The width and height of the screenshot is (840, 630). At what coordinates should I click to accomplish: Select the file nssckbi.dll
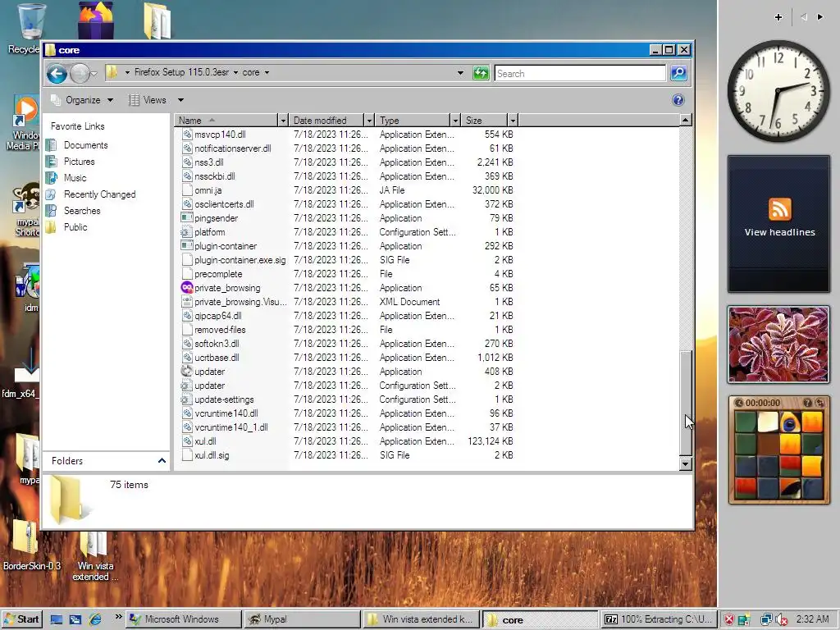pyautogui.click(x=214, y=176)
